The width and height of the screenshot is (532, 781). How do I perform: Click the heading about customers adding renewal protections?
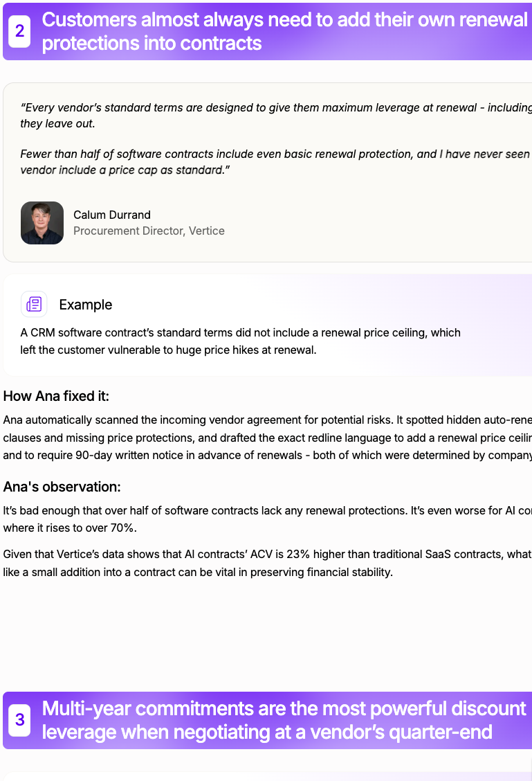[x=284, y=31]
